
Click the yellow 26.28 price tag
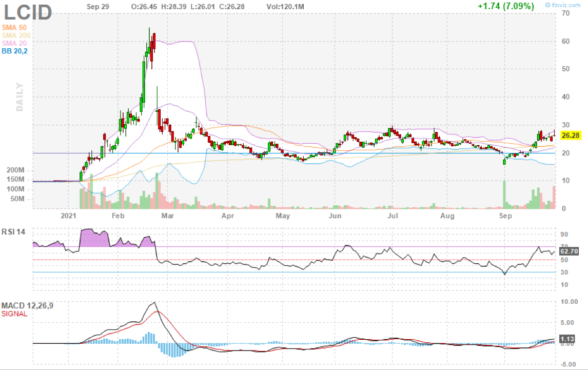pos(571,135)
